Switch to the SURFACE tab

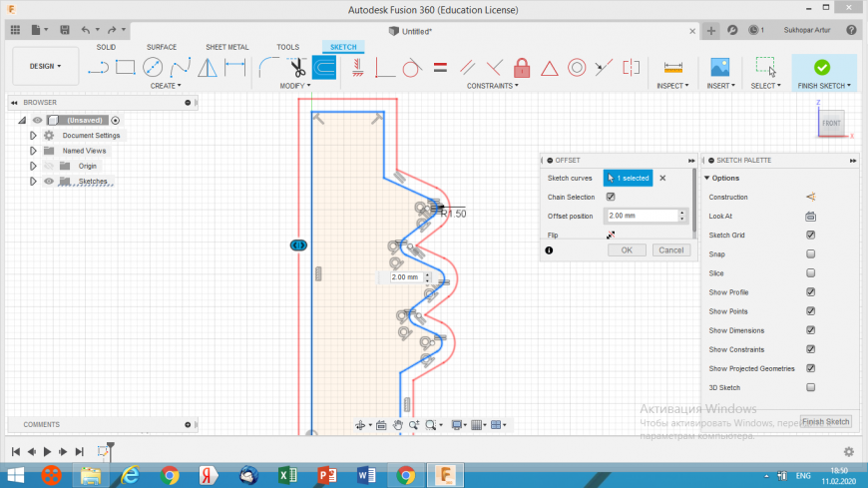pos(162,47)
